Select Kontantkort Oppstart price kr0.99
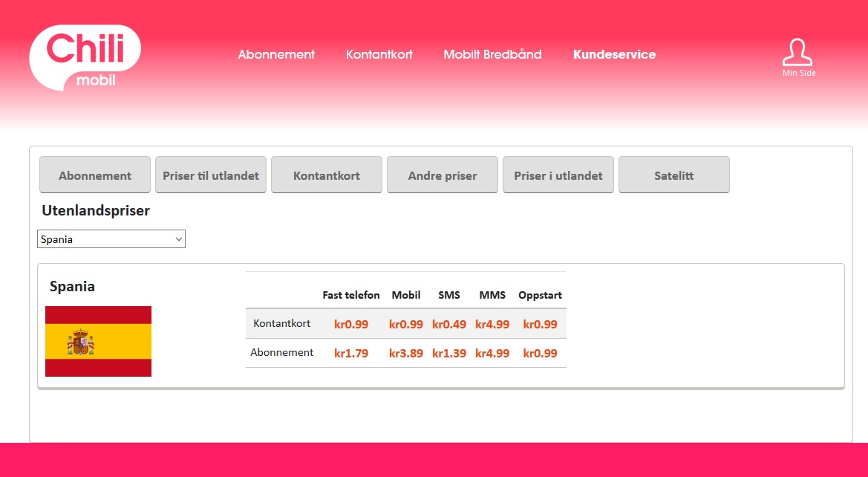Image resolution: width=868 pixels, height=477 pixels. tap(540, 324)
